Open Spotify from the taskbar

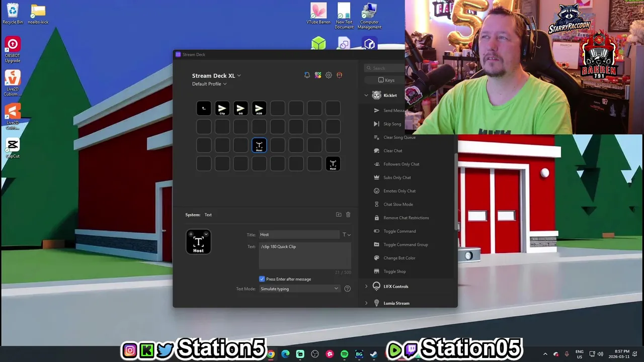point(345,354)
